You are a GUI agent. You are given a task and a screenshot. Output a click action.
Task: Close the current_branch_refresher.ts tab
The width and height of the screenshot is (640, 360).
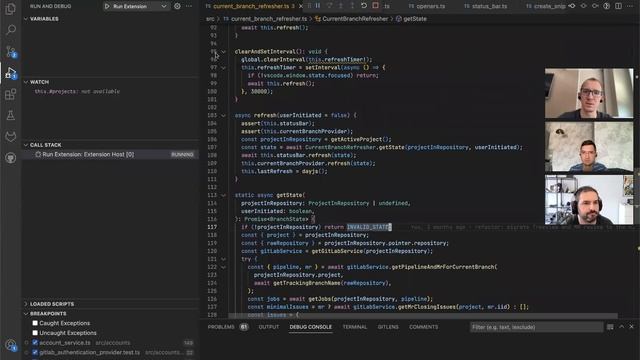[301, 6]
